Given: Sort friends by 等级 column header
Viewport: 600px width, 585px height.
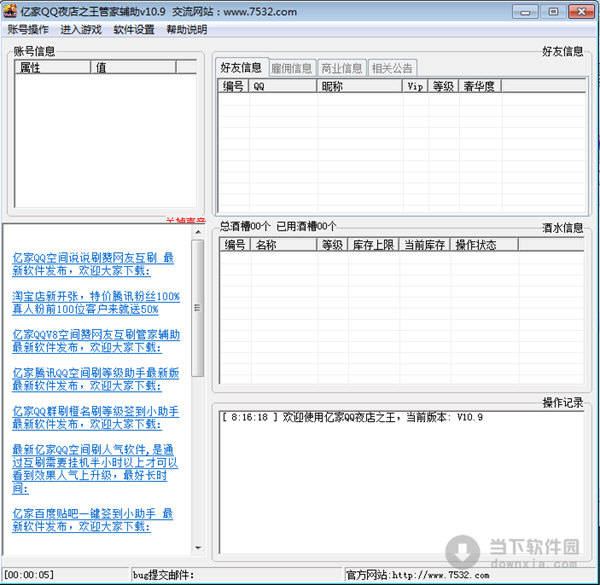Looking at the screenshot, I should (443, 86).
